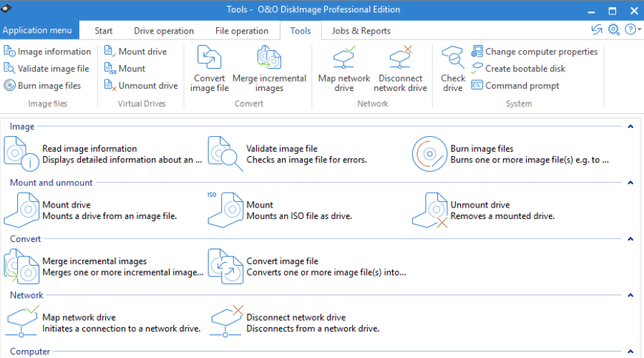Click Unmount drive icon in ribbon
The height and width of the screenshot is (358, 644).
pos(110,85)
